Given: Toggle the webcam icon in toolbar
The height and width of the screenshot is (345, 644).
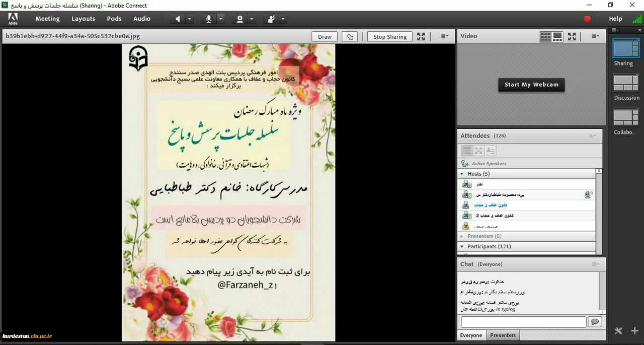Looking at the screenshot, I should point(240,19).
